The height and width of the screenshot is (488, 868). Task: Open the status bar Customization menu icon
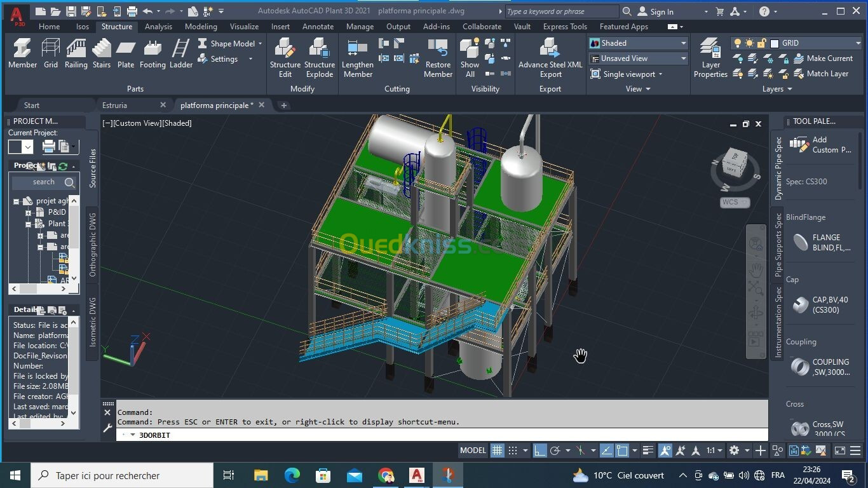(x=857, y=451)
